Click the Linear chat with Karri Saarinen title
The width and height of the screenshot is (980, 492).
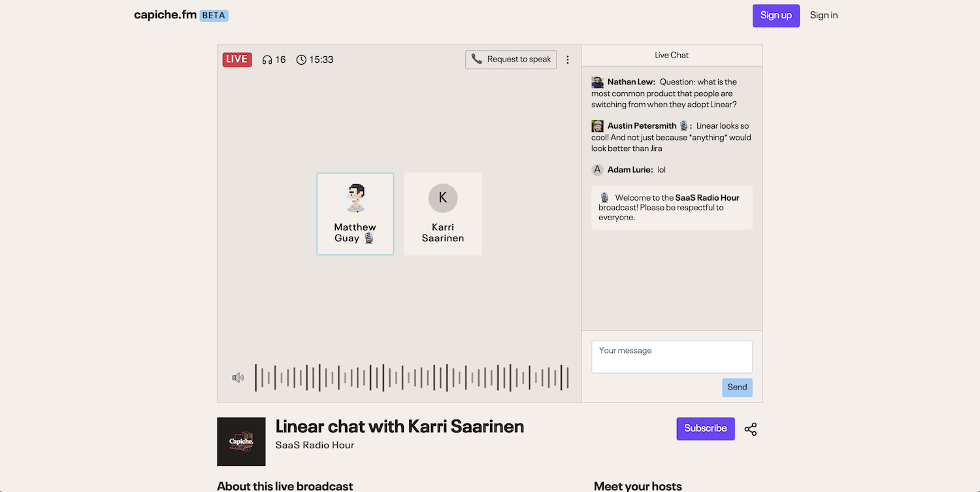pos(400,427)
